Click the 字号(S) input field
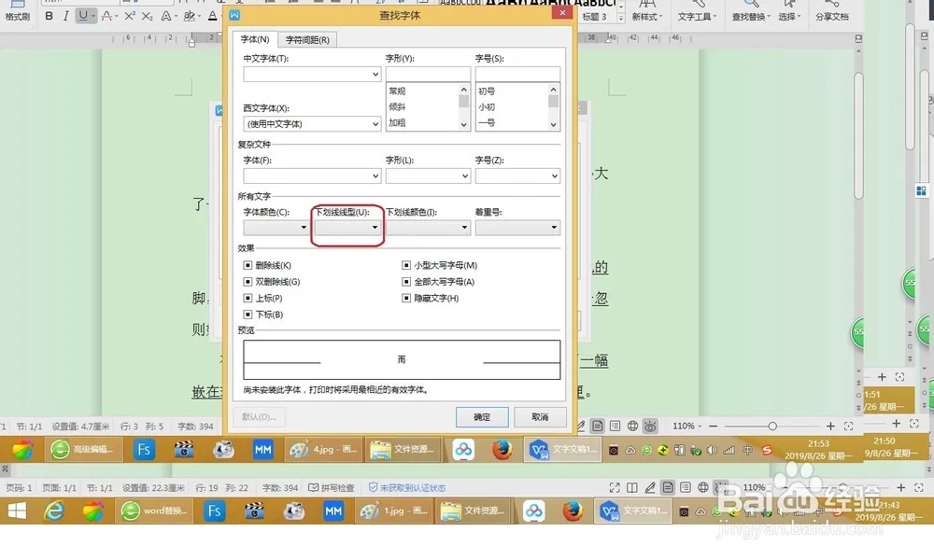 [x=517, y=75]
